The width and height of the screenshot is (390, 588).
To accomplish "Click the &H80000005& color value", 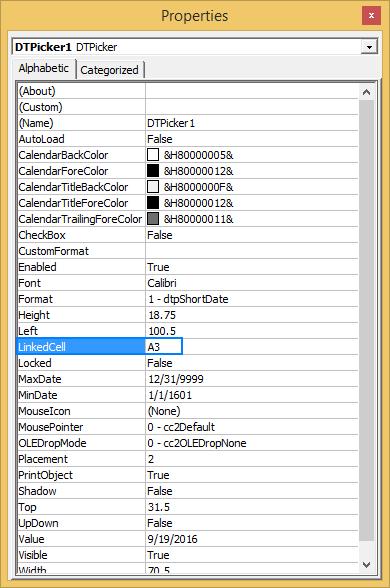I will pyautogui.click(x=198, y=155).
